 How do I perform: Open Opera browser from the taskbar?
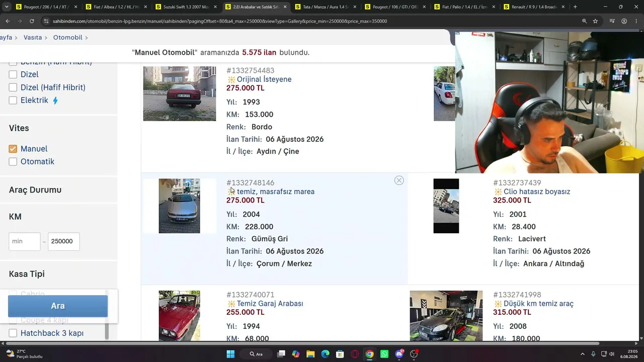[x=355, y=354]
